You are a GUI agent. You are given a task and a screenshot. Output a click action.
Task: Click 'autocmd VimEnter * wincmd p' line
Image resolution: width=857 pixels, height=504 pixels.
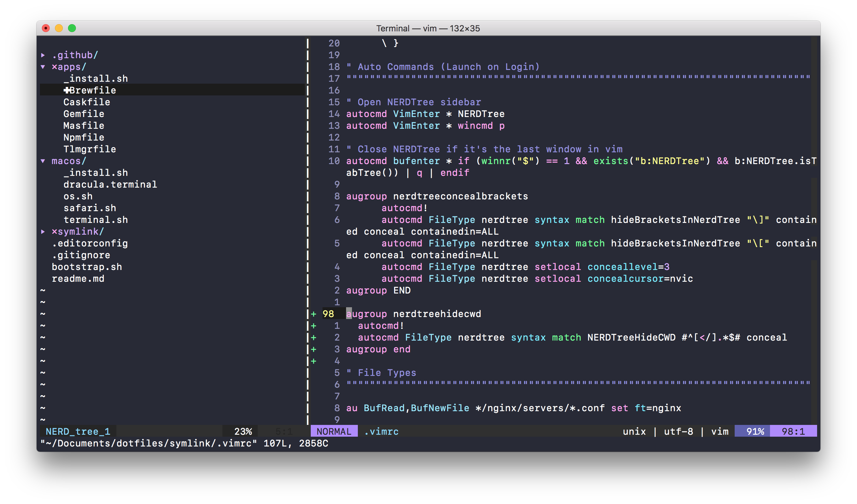point(426,126)
